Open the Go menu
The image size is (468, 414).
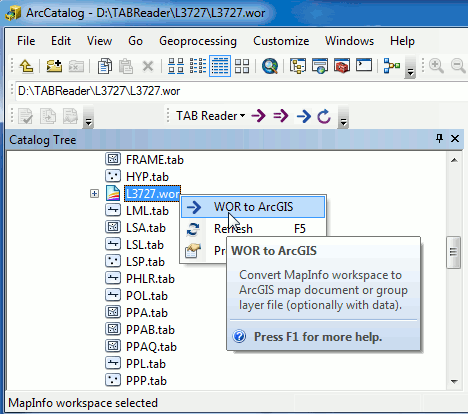coord(135,41)
